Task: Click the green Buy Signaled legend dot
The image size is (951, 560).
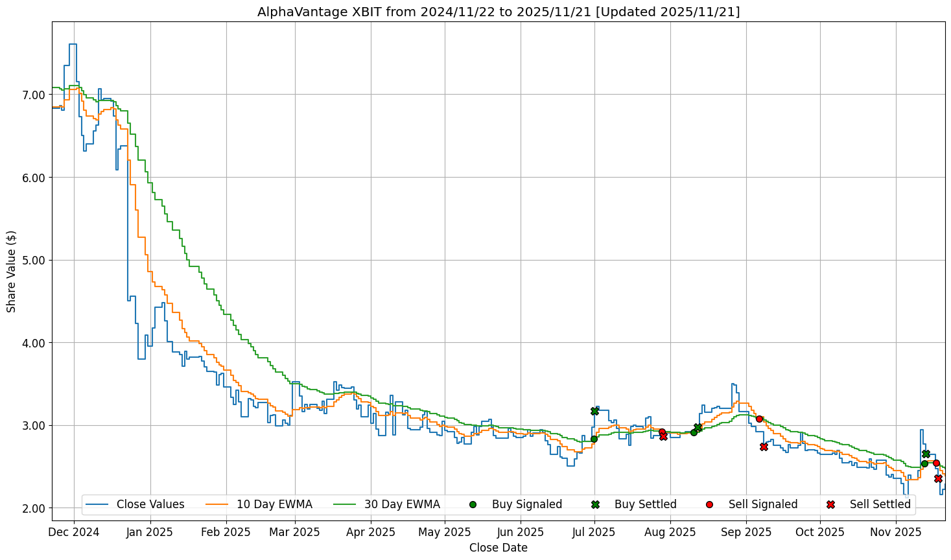Action: [473, 504]
